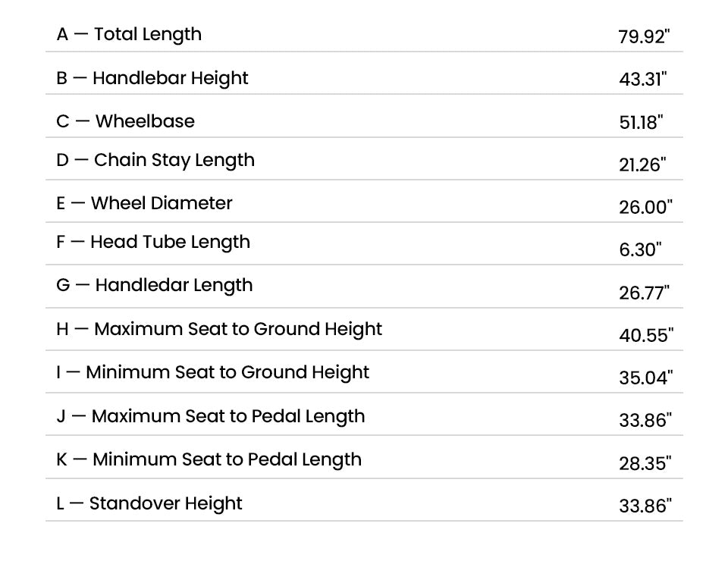Click the "E — Wheel Diameter" label
This screenshot has width=728, height=561.
[144, 203]
